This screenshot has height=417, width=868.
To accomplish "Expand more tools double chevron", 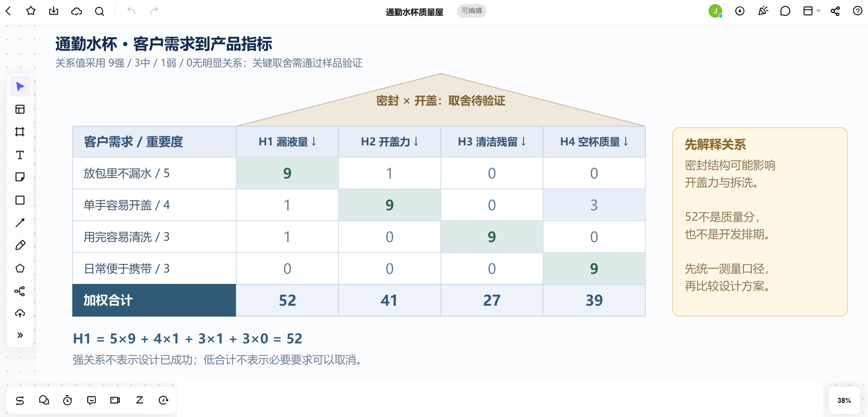I will coord(20,335).
